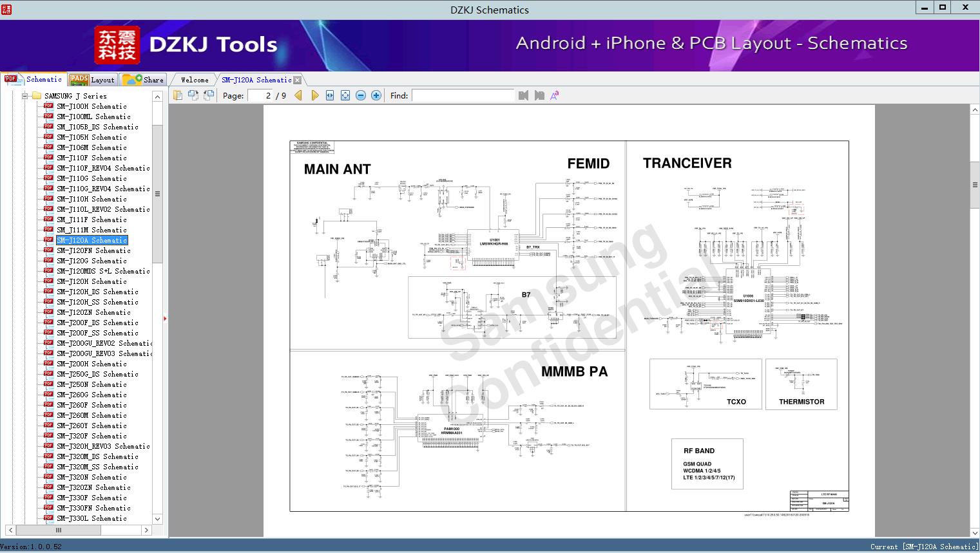Select SM-J330FN Schematic in the list
The height and width of the screenshot is (553, 980).
pos(93,508)
